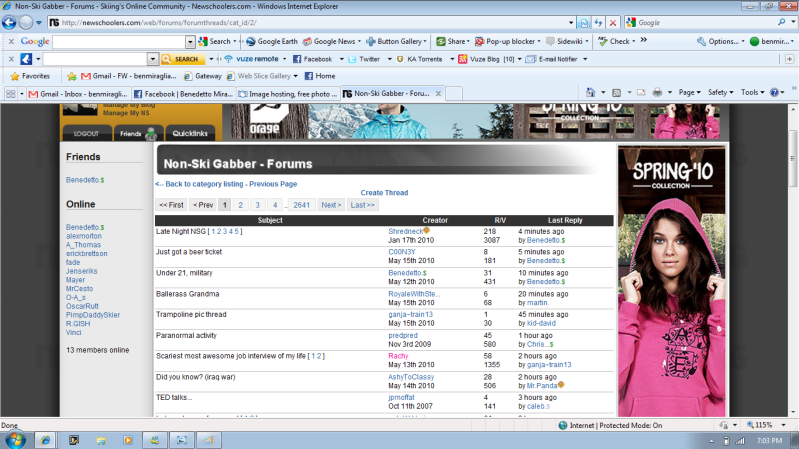Click the Print icon in command bar
The height and width of the screenshot is (449, 799).
point(657,92)
